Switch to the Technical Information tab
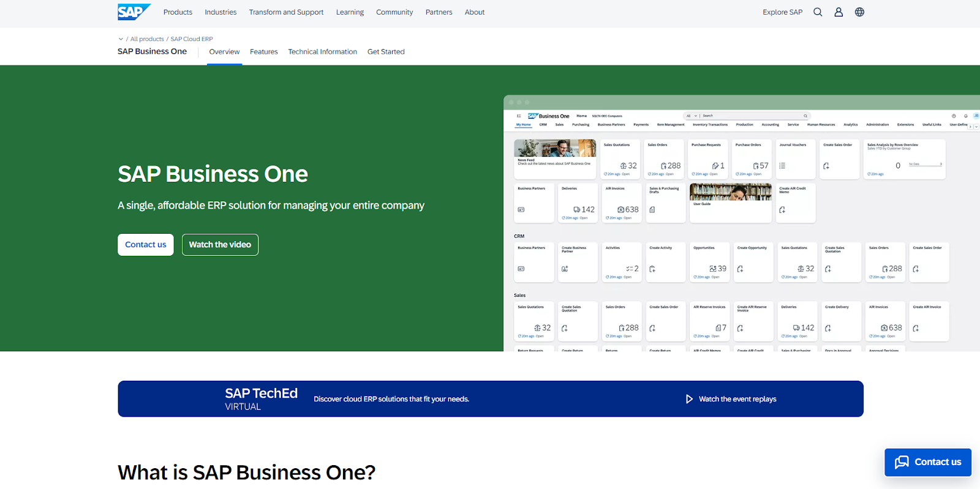The width and height of the screenshot is (980, 489). tap(323, 52)
